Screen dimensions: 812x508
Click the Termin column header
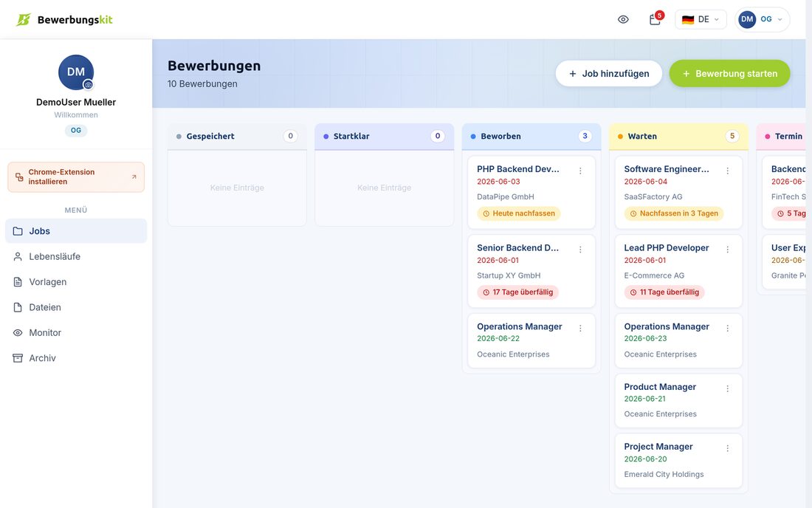point(781,136)
